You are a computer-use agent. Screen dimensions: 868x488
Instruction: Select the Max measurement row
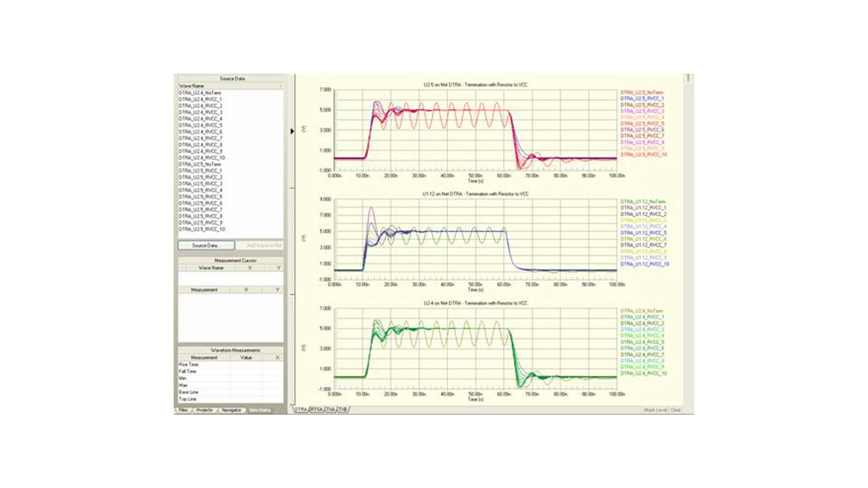point(231,385)
